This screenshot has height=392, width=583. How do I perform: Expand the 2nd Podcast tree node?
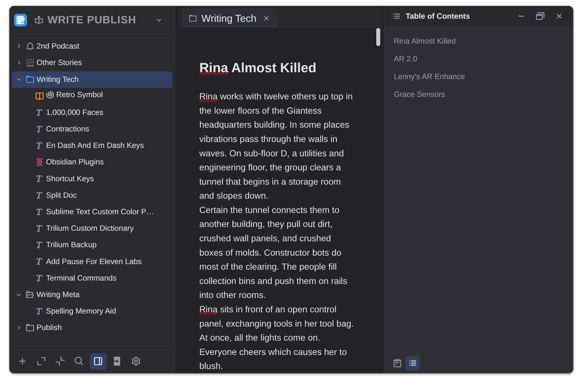(x=19, y=46)
